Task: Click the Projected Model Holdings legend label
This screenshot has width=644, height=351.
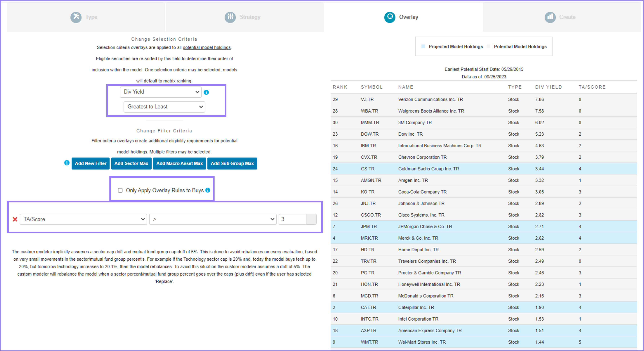Action: click(x=456, y=46)
